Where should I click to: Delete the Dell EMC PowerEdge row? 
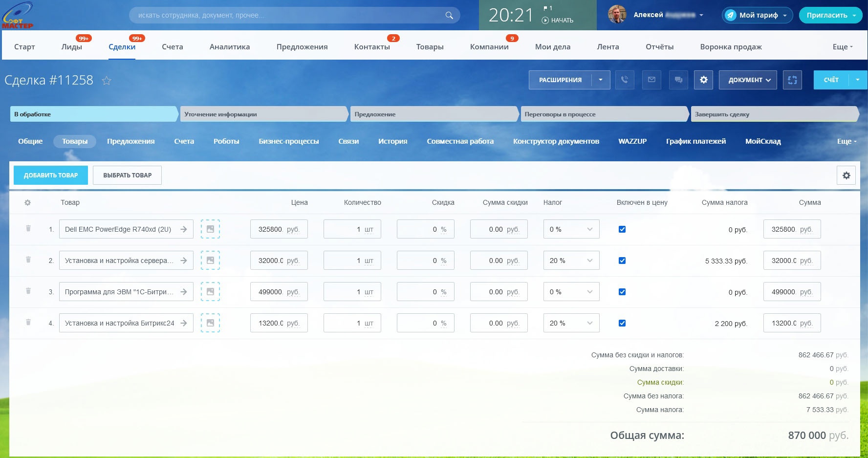tap(28, 229)
